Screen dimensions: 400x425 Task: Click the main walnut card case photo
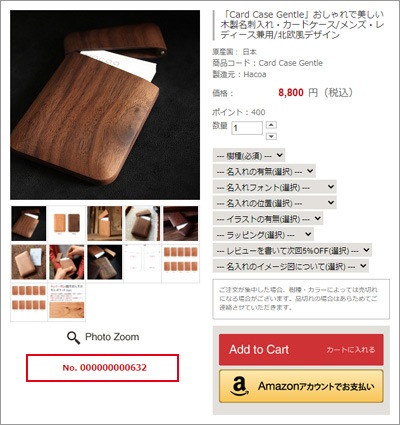click(x=105, y=105)
